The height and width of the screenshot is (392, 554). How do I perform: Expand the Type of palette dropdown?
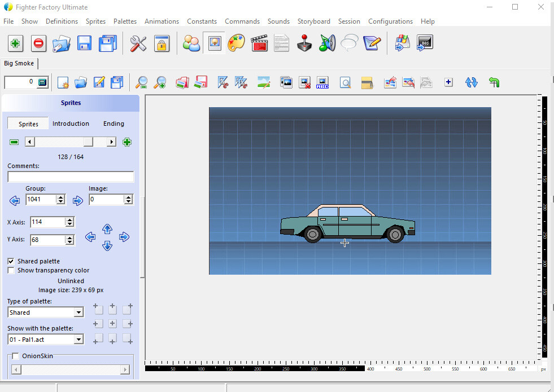(78, 312)
